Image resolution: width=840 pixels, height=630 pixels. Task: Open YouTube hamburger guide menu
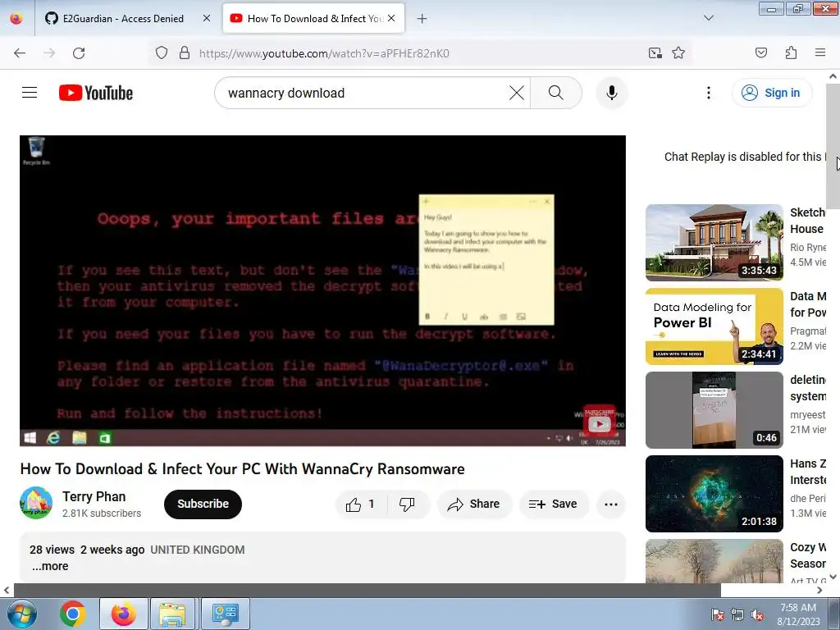pos(30,93)
